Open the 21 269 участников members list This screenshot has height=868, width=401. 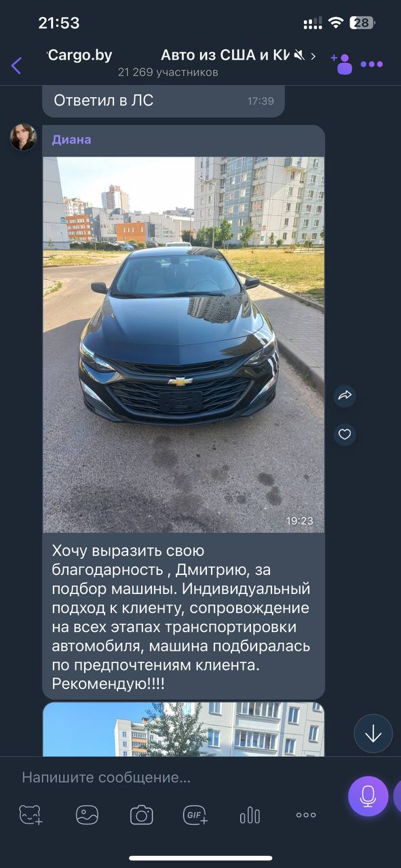(168, 72)
